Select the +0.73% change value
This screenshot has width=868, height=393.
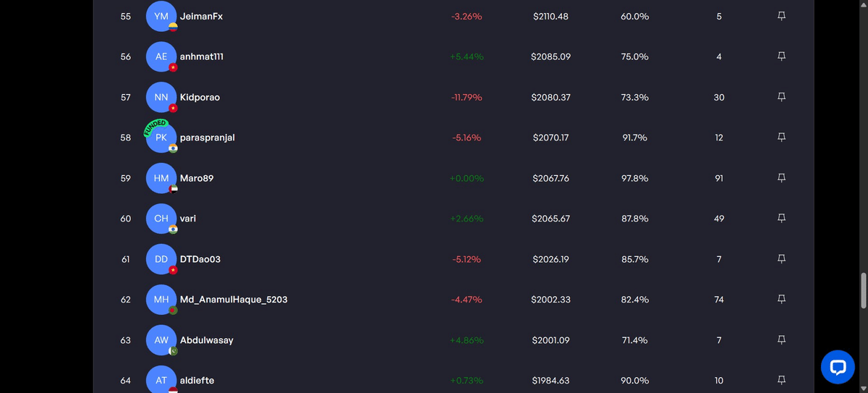pos(467,380)
